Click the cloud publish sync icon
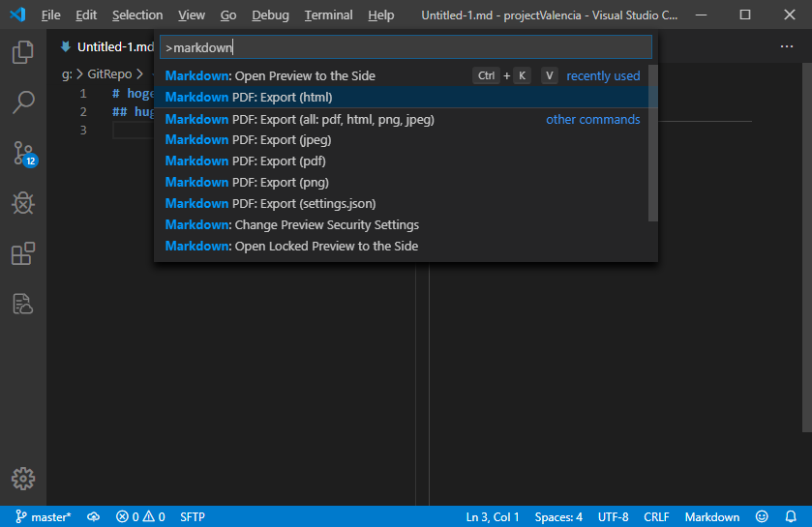Viewport: 812px width, 527px height. coord(93,516)
